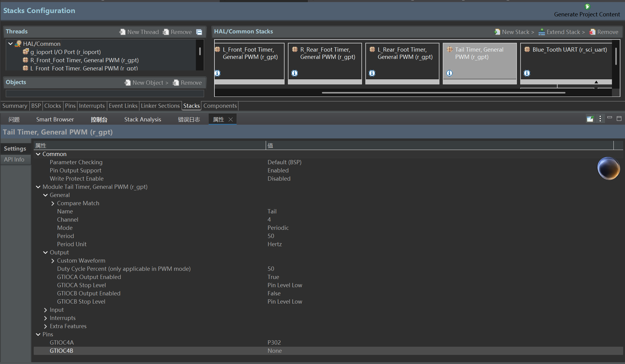
Task: Click the Generate Project Content play icon
Action: (x=587, y=7)
